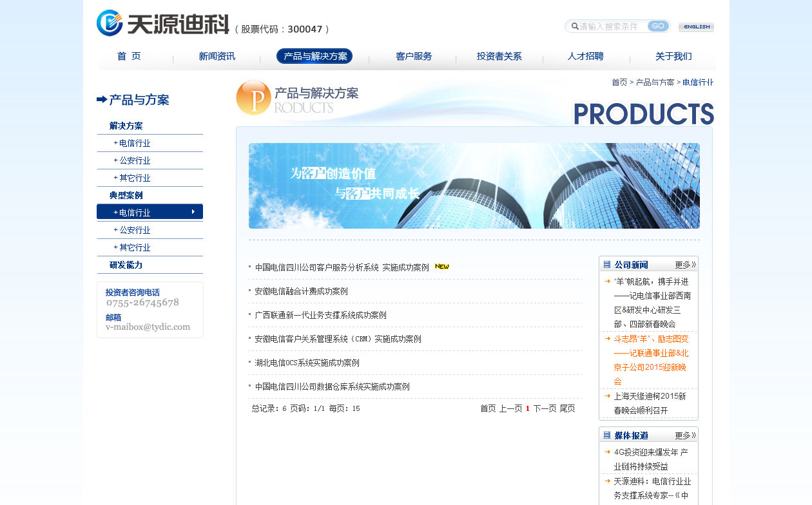Go to 首页 in pagination
The height and width of the screenshot is (505, 812).
(488, 408)
